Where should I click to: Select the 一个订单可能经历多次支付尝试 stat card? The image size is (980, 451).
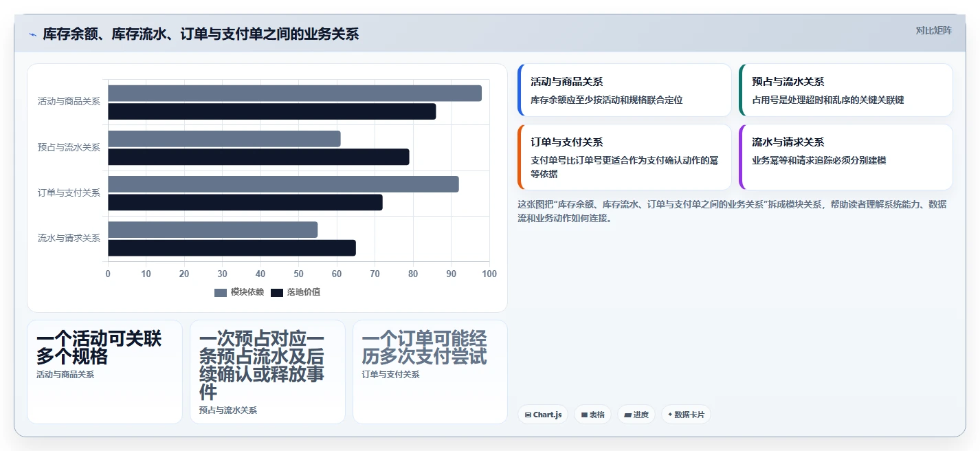[430, 372]
